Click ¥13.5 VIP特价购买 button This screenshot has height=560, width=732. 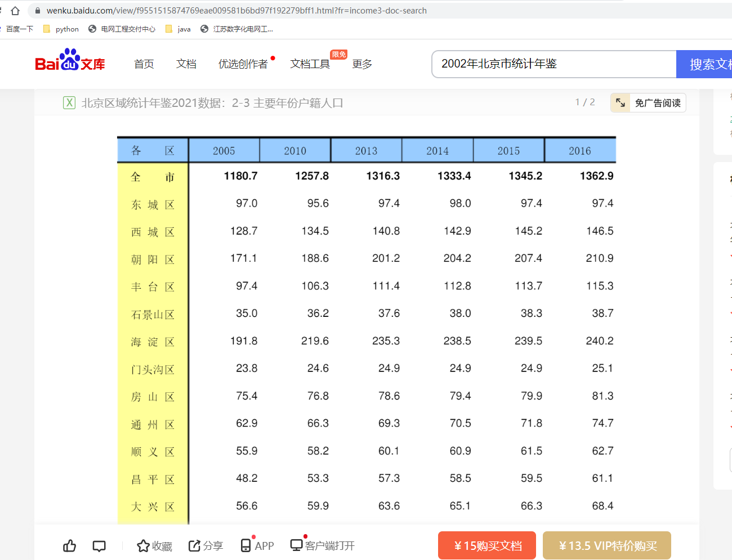607,545
